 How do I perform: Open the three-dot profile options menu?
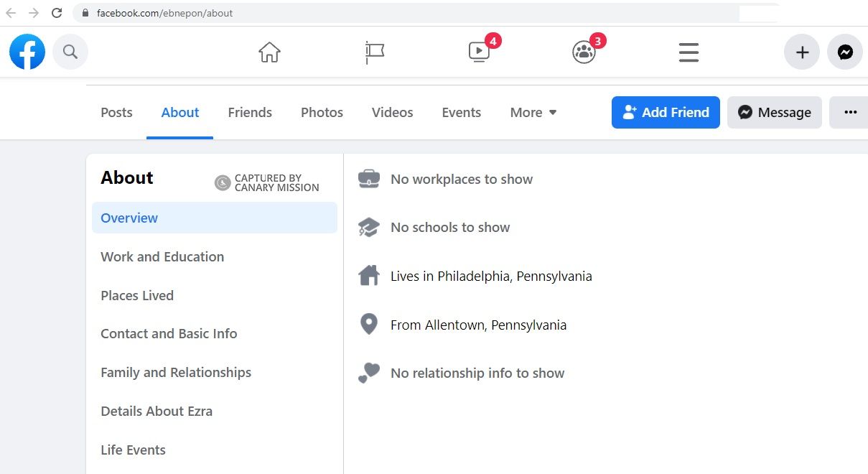[x=850, y=113]
